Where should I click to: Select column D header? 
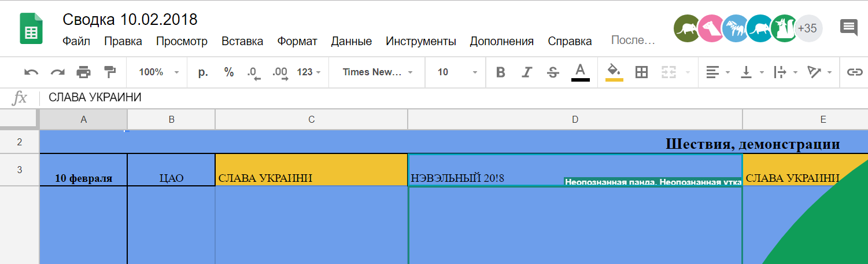tap(575, 120)
